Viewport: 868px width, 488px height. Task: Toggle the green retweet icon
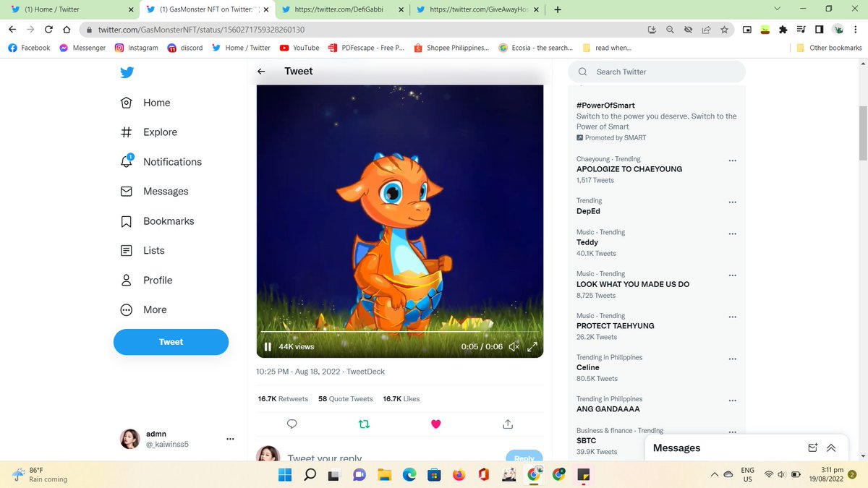tap(364, 424)
